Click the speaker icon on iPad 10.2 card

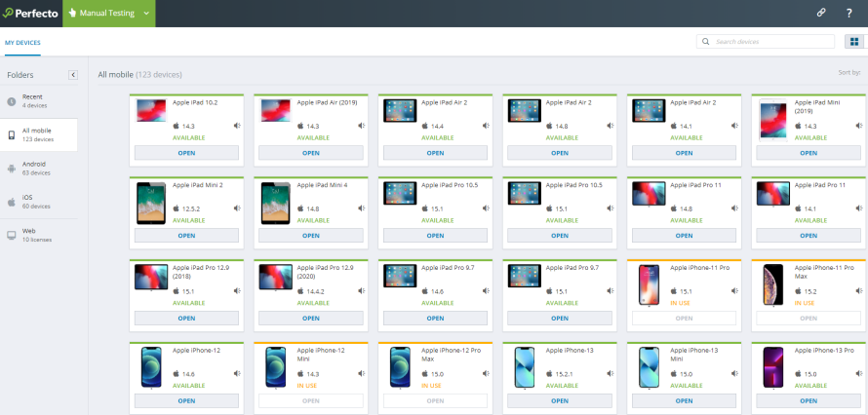point(237,126)
